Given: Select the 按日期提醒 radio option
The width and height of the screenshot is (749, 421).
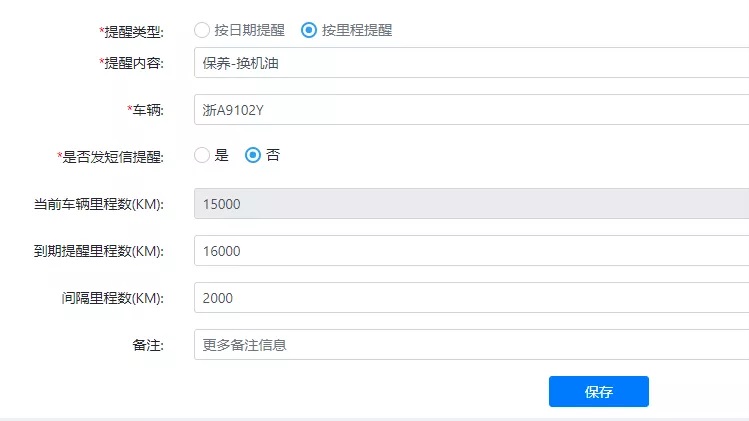Looking at the screenshot, I should coord(202,30).
